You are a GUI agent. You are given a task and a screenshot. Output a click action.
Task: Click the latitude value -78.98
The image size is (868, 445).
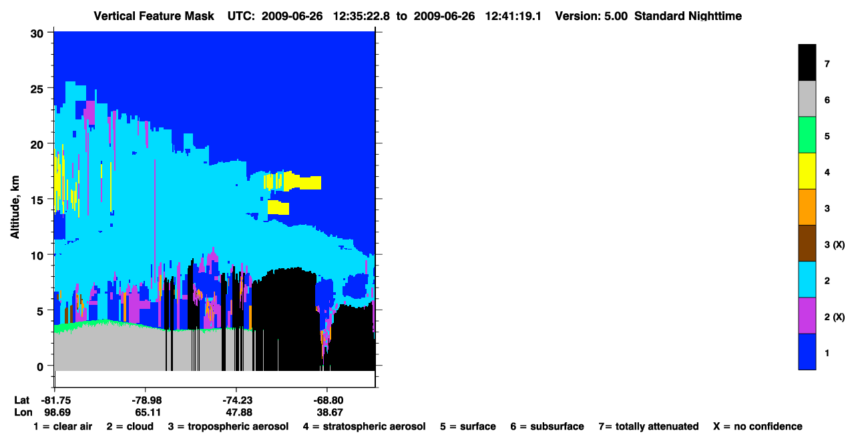pos(146,400)
